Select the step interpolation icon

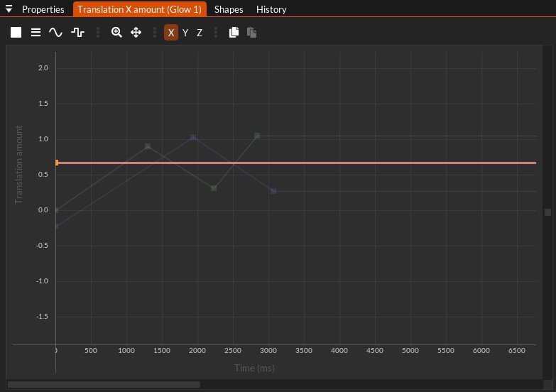[77, 33]
